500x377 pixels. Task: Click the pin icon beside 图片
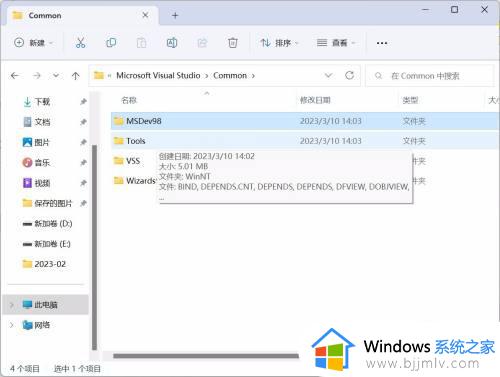83,142
